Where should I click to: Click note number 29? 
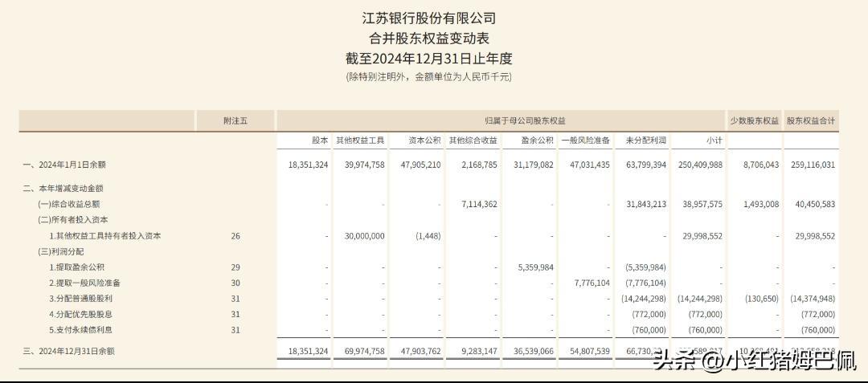pyautogui.click(x=235, y=267)
